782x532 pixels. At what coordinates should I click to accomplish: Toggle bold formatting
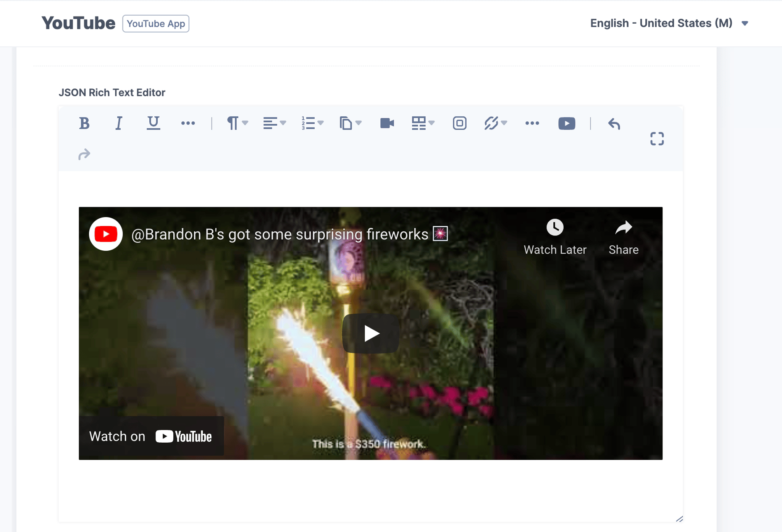pyautogui.click(x=84, y=123)
